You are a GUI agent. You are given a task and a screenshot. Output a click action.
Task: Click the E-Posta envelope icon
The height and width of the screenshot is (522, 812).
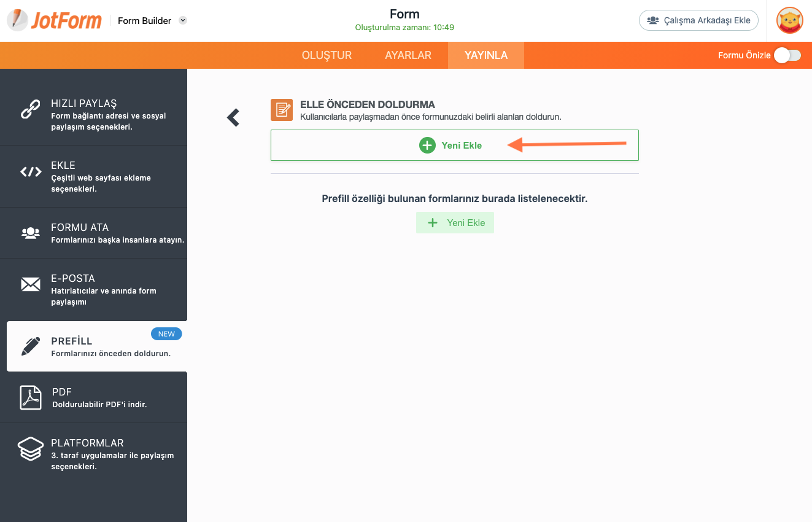31,284
